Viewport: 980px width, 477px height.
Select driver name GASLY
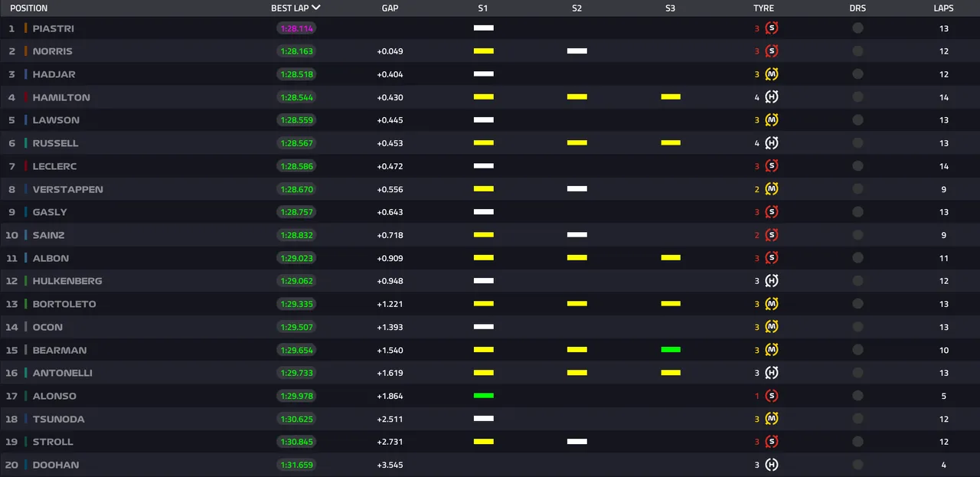click(x=50, y=212)
